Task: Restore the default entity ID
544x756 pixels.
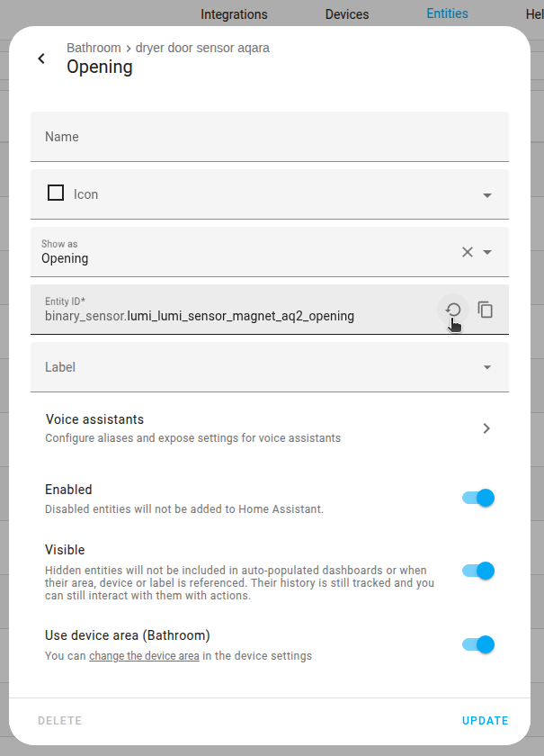Action: click(x=452, y=310)
